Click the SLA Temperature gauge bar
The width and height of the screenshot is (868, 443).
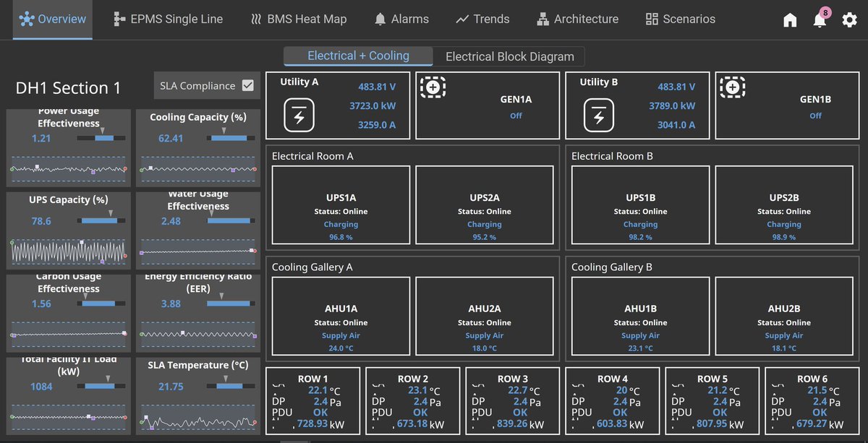[x=230, y=387]
